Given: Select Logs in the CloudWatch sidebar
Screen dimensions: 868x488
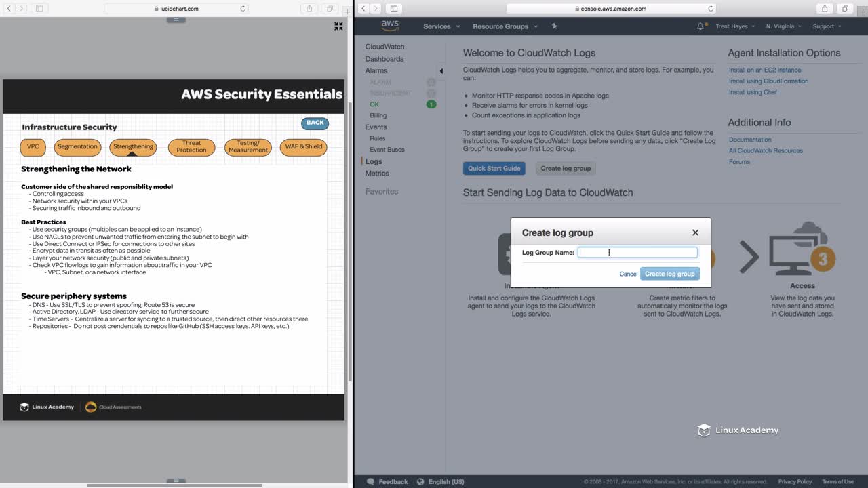Looking at the screenshot, I should point(374,161).
